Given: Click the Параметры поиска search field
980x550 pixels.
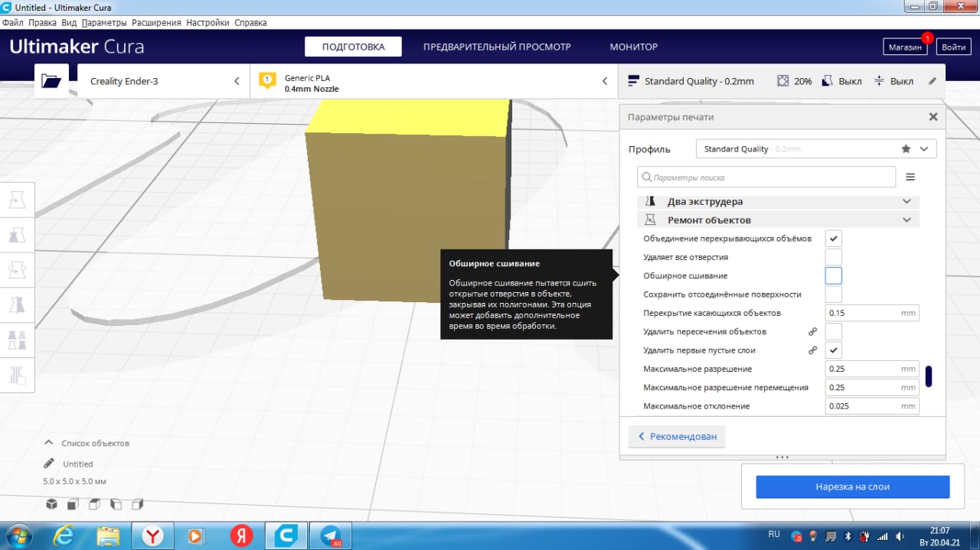Looking at the screenshot, I should pos(766,177).
